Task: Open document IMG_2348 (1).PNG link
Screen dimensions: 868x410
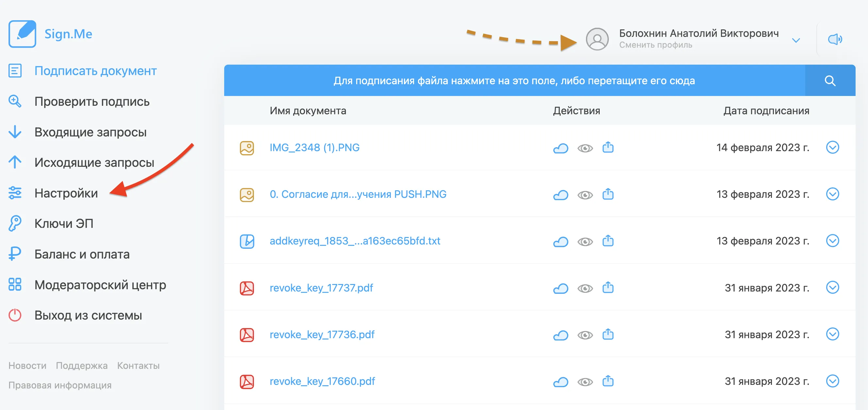Action: point(314,148)
